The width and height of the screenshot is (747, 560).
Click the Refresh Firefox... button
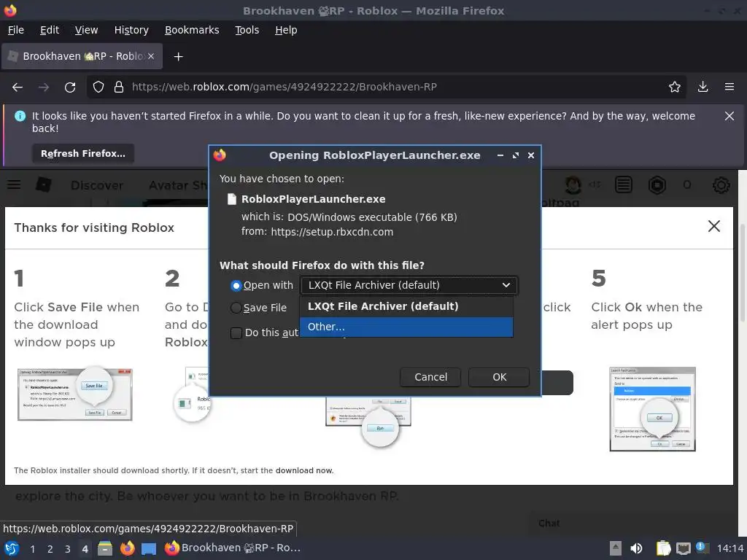pyautogui.click(x=83, y=153)
